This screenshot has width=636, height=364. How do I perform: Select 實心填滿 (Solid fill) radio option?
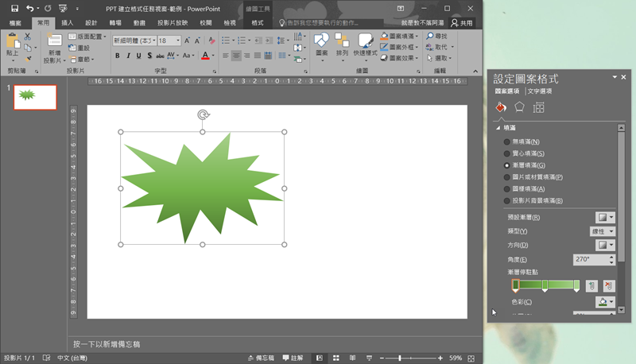[507, 153]
